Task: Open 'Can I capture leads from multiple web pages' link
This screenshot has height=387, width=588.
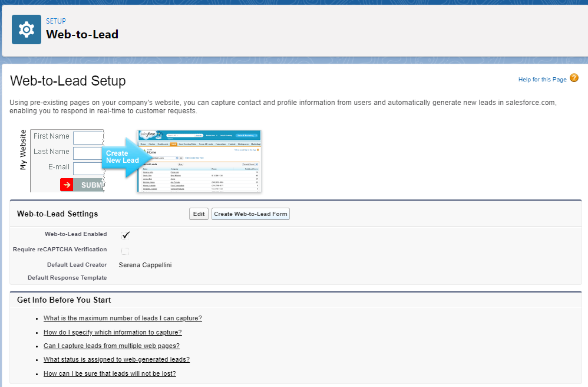Action: [x=111, y=346]
